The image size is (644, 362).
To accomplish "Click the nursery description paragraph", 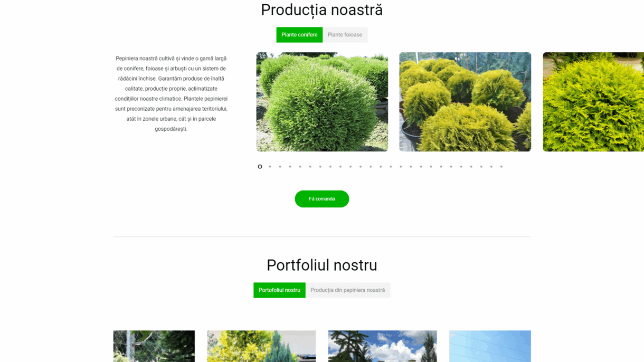I will 171,93.
